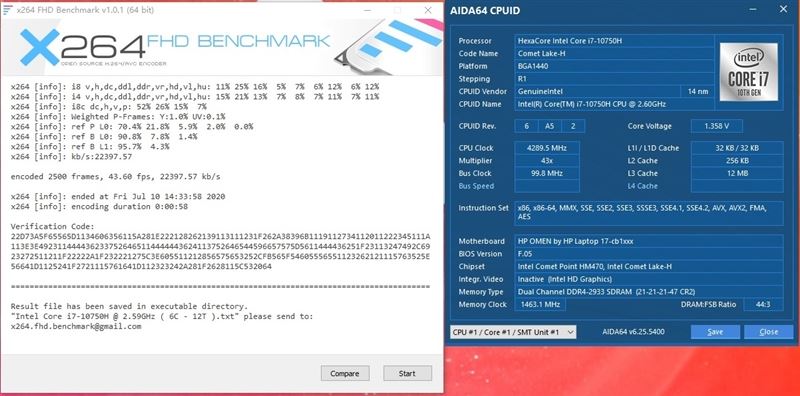The image size is (800, 396).
Task: Click the L2 Cache value 256 KB
Action: (x=737, y=161)
